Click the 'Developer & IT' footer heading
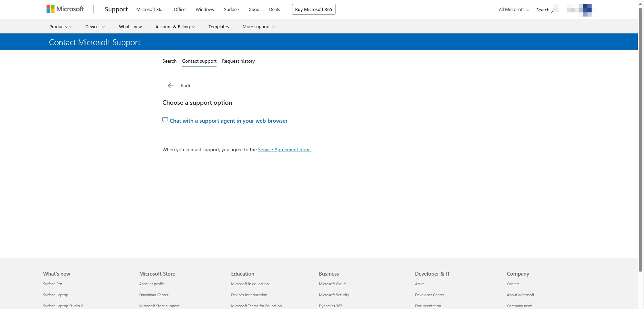Viewport: 644px width, 309px height. pos(432,274)
